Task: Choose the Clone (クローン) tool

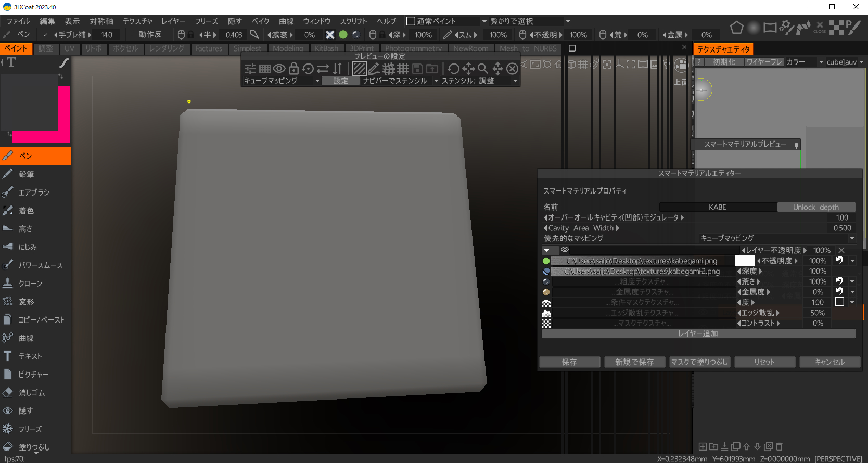Action: coord(30,284)
